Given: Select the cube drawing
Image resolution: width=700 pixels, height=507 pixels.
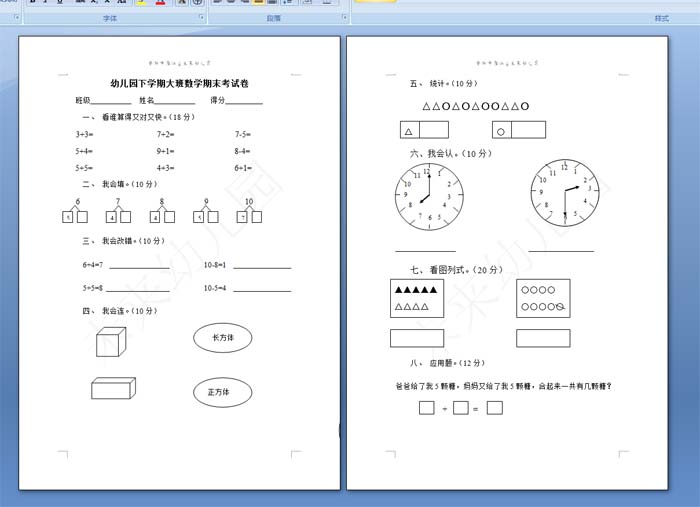Looking at the screenshot, I should [x=111, y=341].
